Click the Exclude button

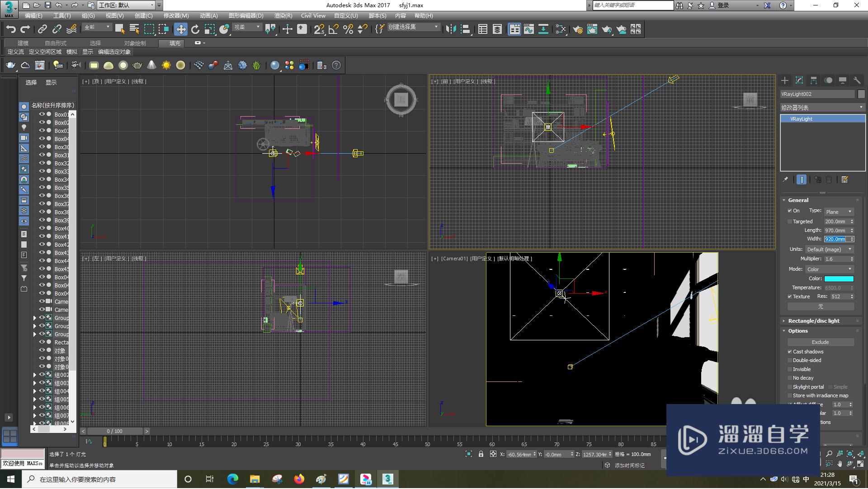point(821,342)
